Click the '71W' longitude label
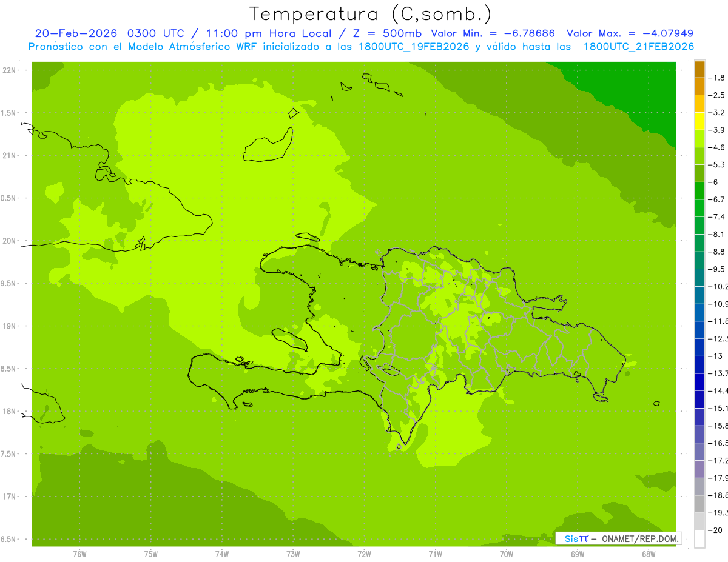The image size is (728, 562). click(x=435, y=554)
